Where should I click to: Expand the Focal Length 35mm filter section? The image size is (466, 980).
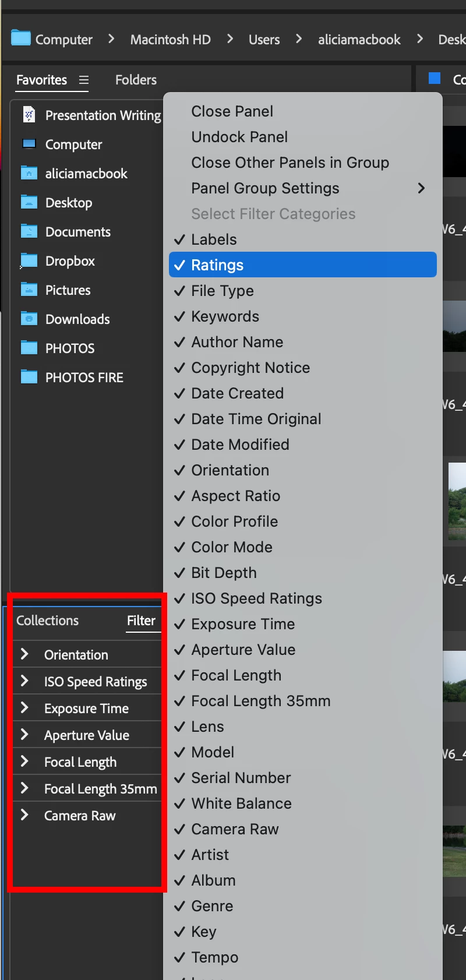pos(24,788)
